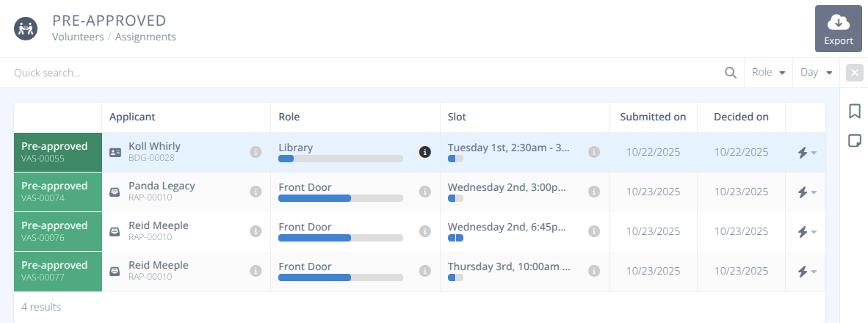Click the dark info icon for Library role
The image size is (868, 323).
(424, 152)
